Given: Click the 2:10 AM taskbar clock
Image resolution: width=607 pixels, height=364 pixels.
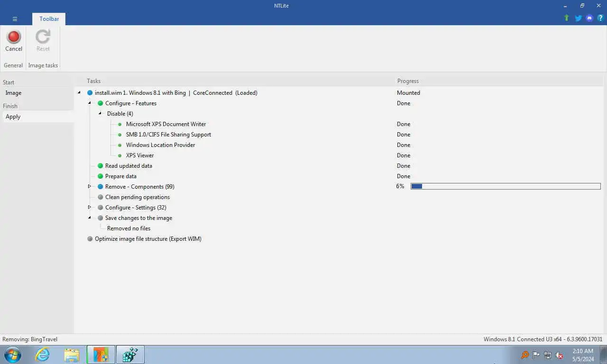Looking at the screenshot, I should [583, 351].
